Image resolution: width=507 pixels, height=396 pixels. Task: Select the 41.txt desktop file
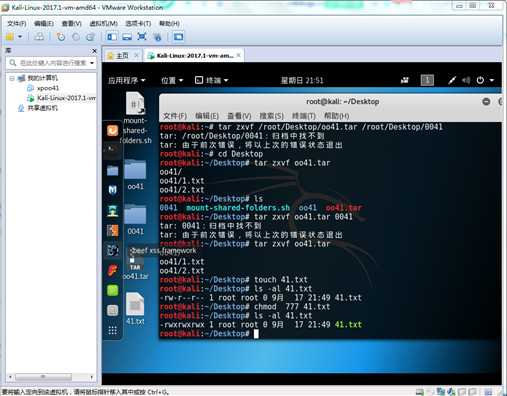coord(135,309)
